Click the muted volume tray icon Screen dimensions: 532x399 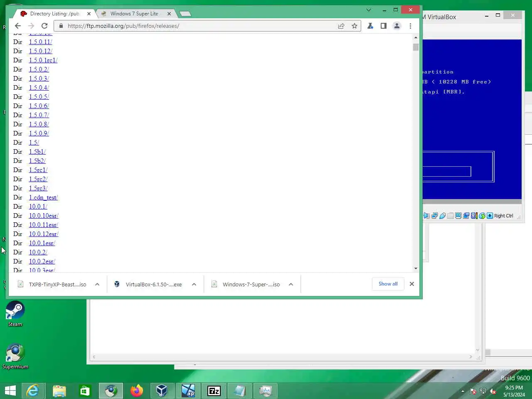tap(493, 391)
